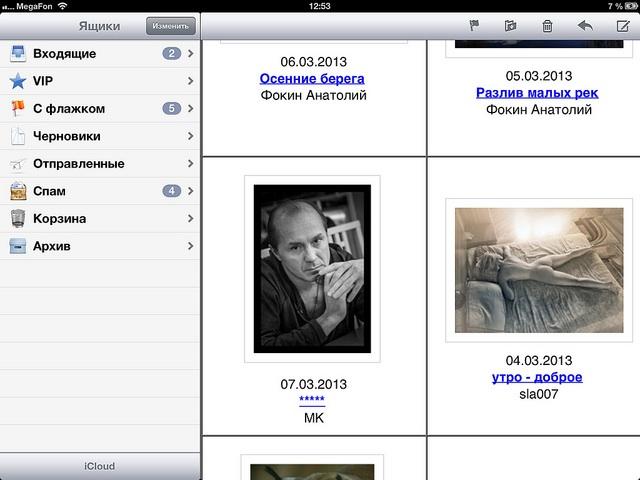
Task: Tap the reply arrow icon
Action: click(585, 26)
